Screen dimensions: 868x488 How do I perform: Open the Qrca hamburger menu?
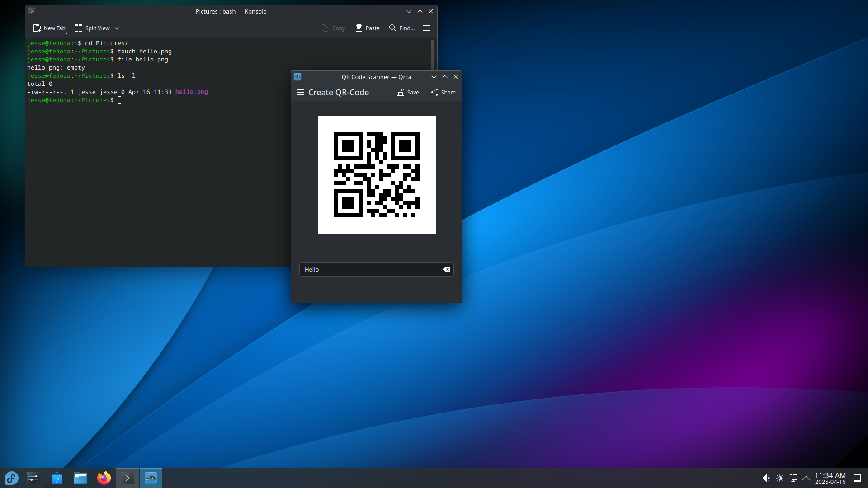pyautogui.click(x=301, y=92)
